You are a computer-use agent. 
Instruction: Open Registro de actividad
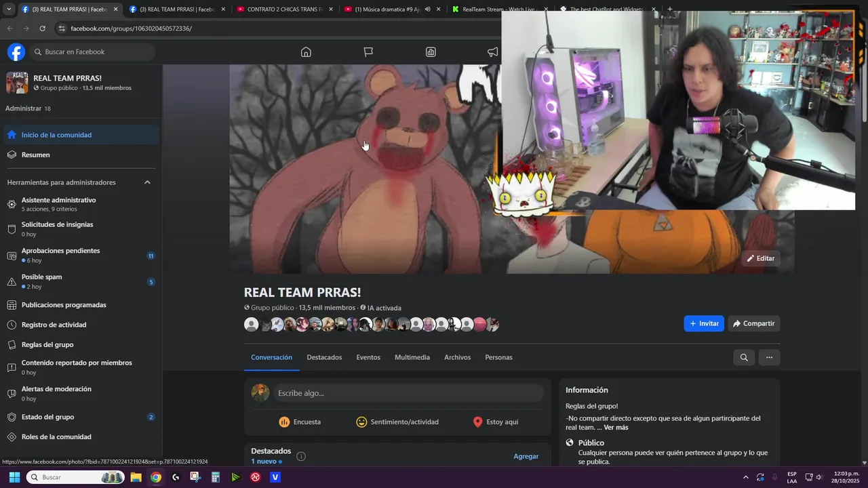click(x=81, y=325)
